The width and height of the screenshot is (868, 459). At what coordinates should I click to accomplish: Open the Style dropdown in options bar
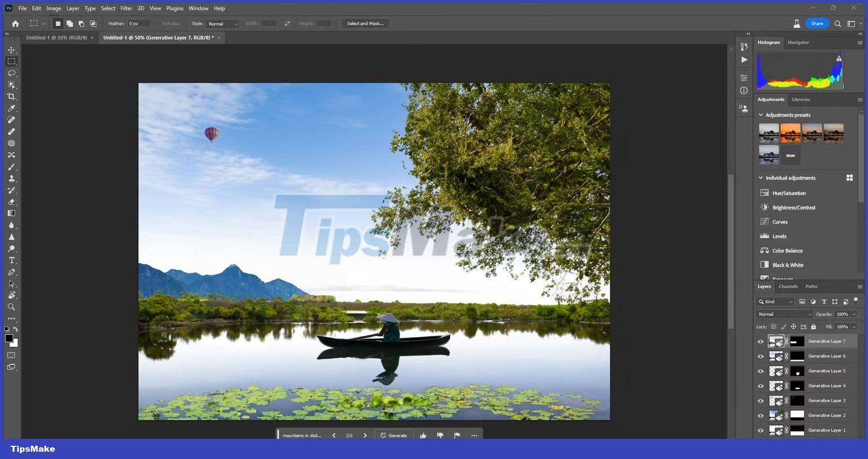pyautogui.click(x=222, y=24)
